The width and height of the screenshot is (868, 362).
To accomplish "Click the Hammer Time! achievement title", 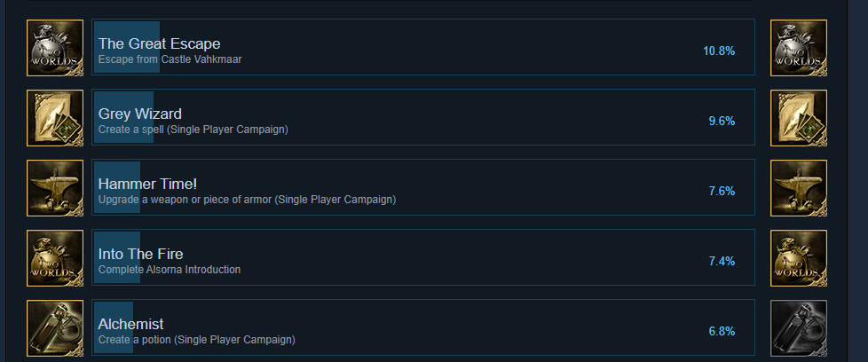I will coord(148,184).
